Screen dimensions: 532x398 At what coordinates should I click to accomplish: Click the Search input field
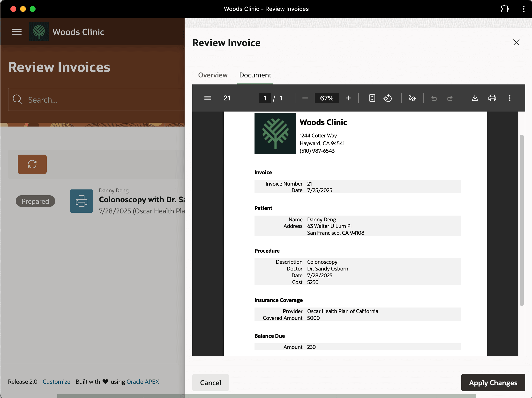pyautogui.click(x=97, y=99)
